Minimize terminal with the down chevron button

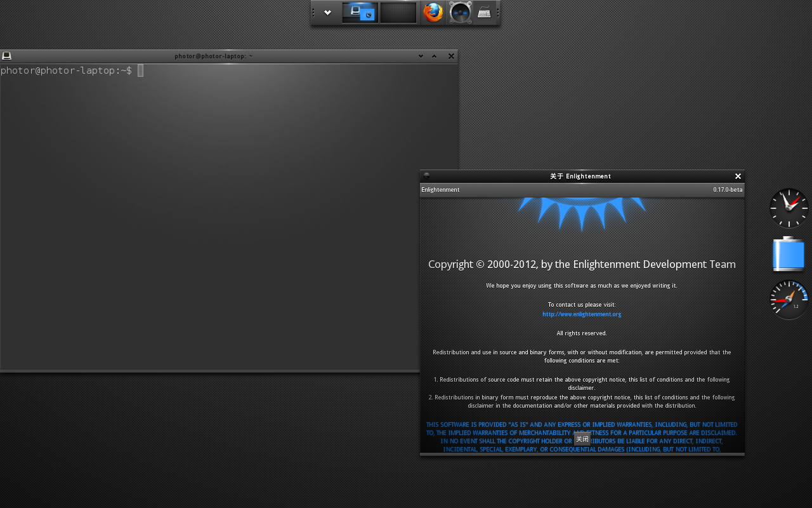click(421, 56)
